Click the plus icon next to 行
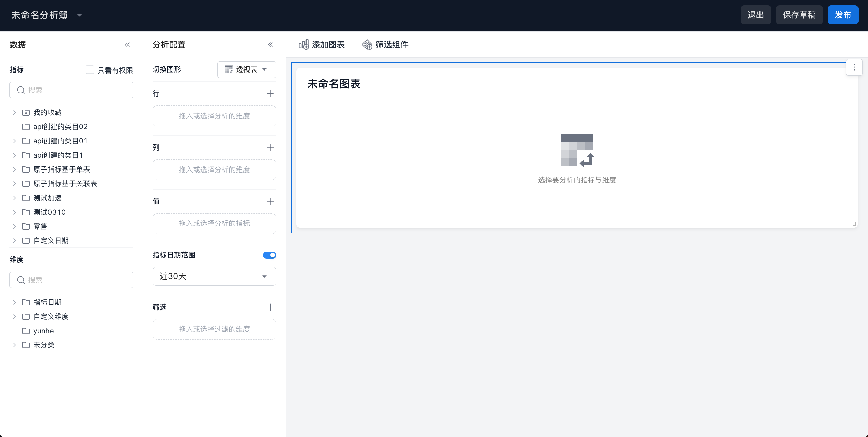868x437 pixels. (x=270, y=94)
